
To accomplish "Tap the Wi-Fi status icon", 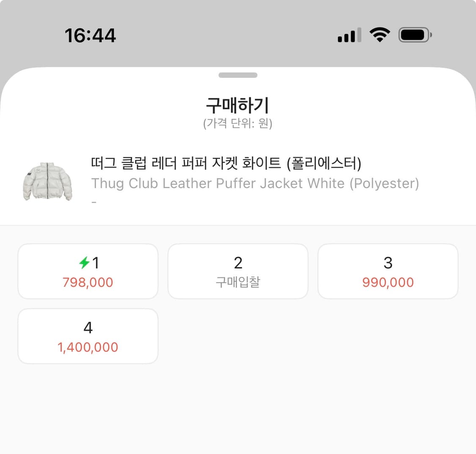I will (380, 36).
